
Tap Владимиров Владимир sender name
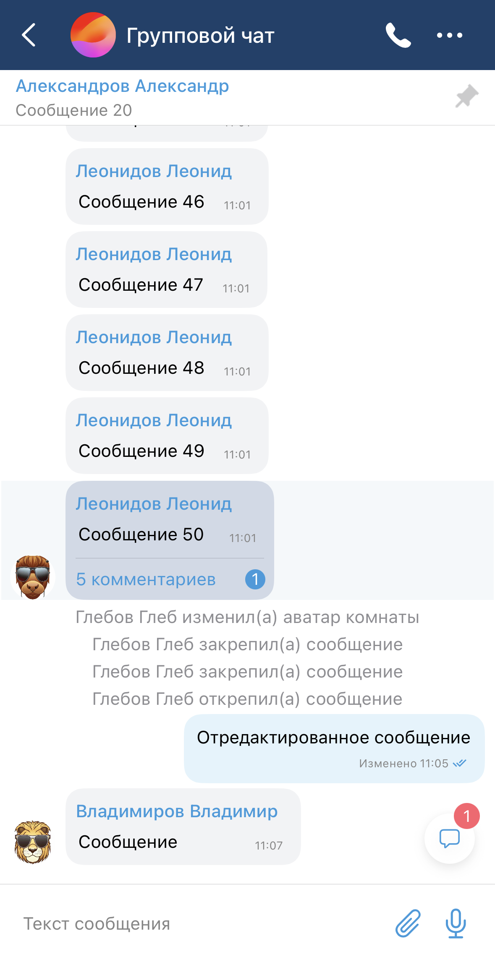pos(177,811)
